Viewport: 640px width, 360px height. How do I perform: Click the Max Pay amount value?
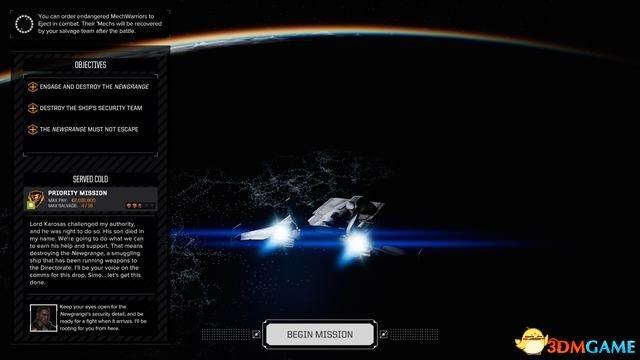click(x=83, y=200)
